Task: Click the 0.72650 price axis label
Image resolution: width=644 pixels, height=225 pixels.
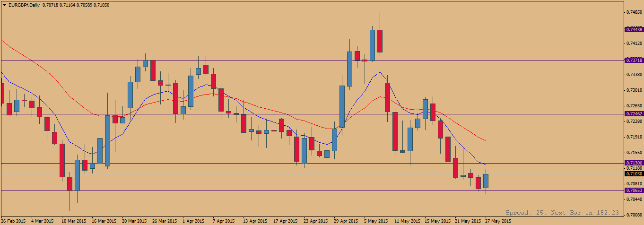Action: 634,105
